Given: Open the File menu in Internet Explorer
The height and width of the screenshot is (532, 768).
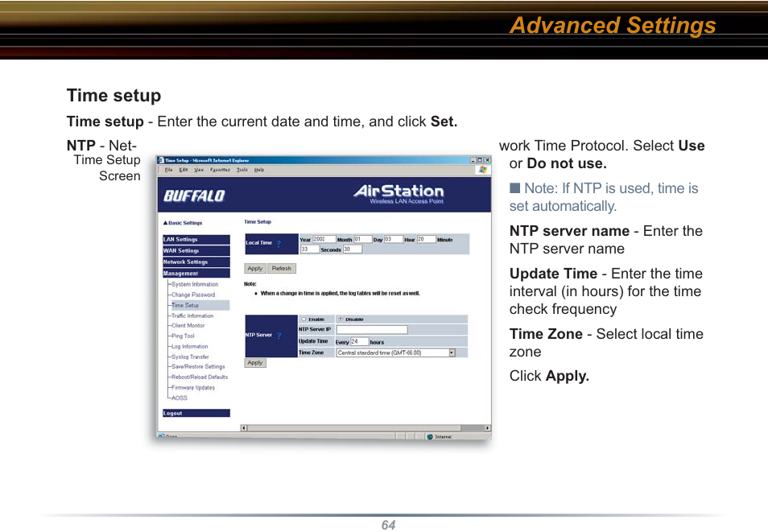Looking at the screenshot, I should [168, 170].
